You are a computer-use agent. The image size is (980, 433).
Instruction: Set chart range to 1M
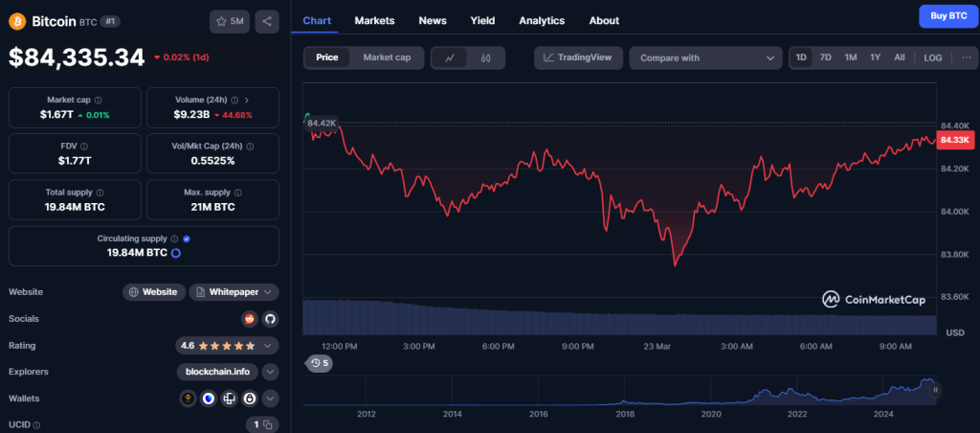pos(851,57)
